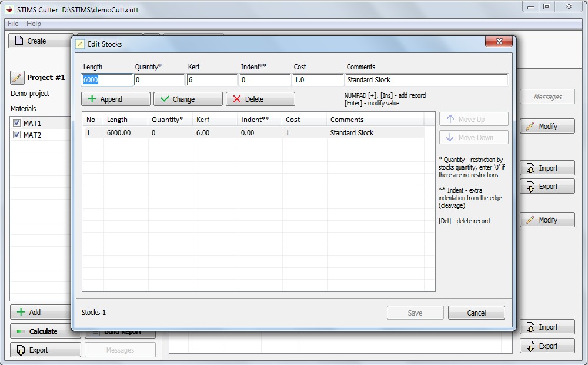
Task: Click the bottom-right Import button
Action: click(x=547, y=327)
